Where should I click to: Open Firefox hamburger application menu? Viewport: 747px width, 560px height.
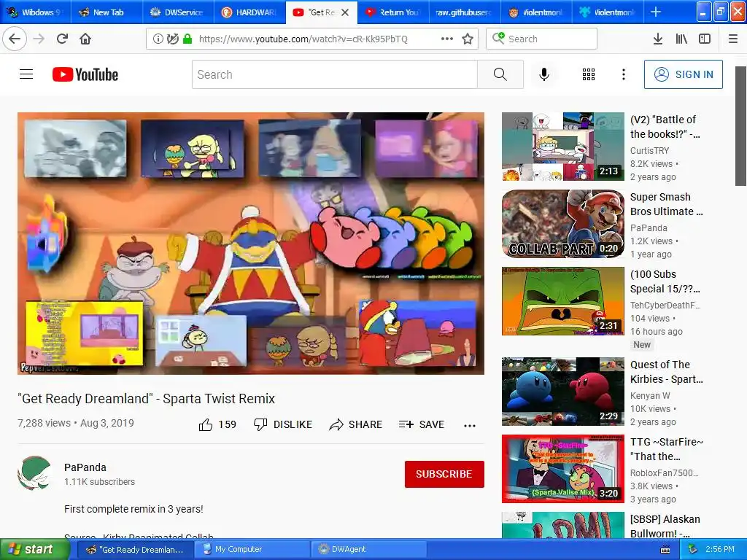tap(733, 39)
